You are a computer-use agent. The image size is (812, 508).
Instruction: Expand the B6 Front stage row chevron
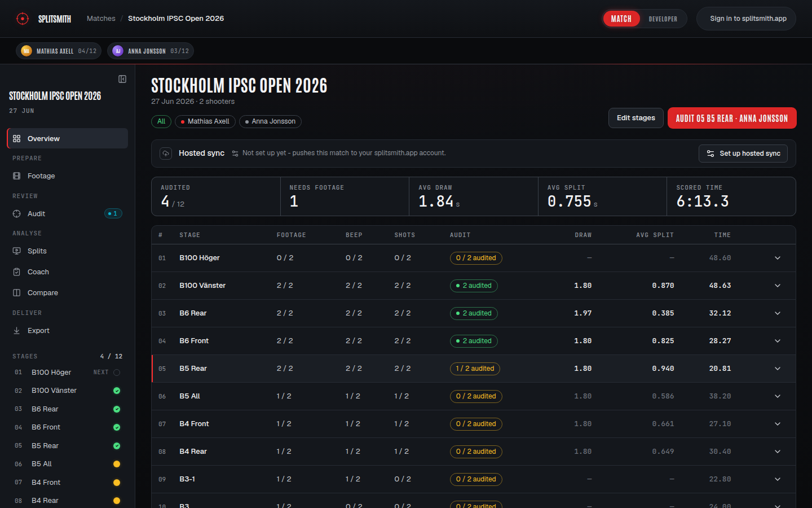click(x=778, y=341)
